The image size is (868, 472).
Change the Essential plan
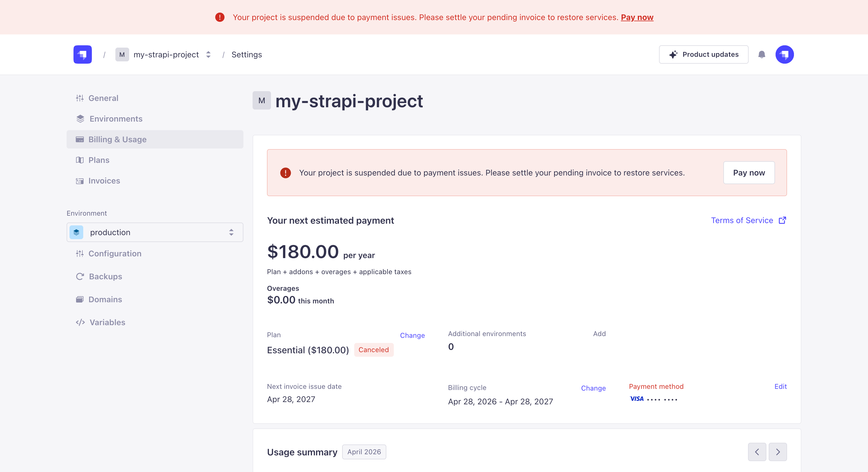pos(412,335)
